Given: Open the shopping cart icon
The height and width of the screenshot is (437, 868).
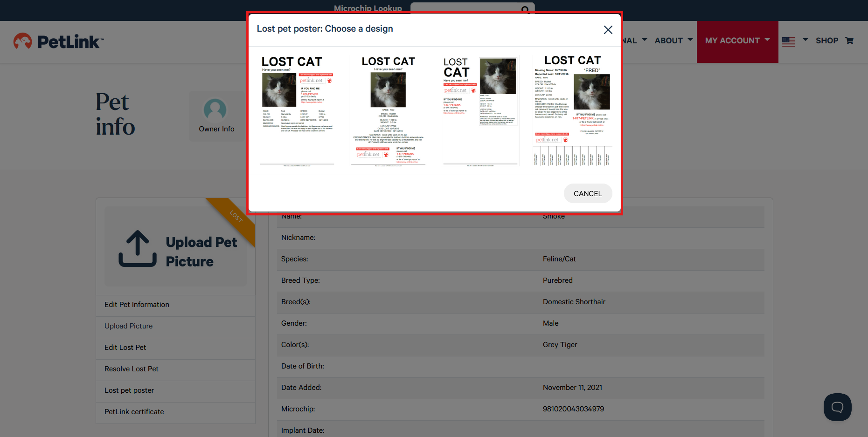Looking at the screenshot, I should click(x=849, y=41).
